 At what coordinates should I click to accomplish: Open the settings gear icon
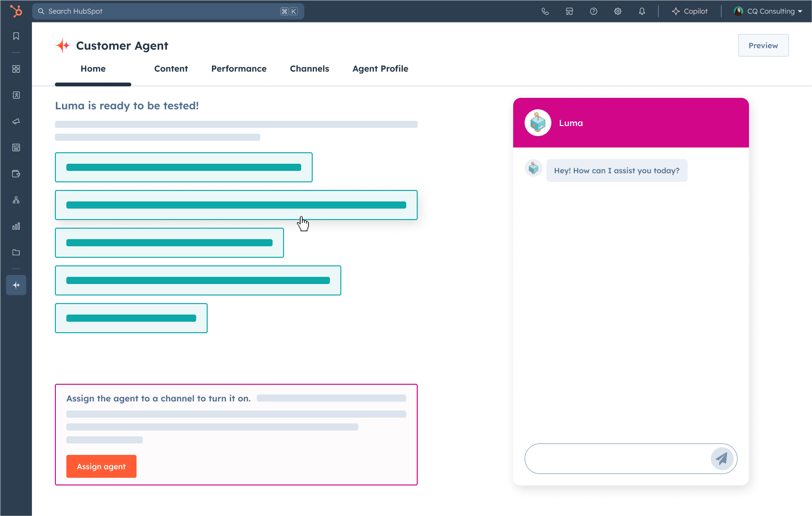point(618,11)
